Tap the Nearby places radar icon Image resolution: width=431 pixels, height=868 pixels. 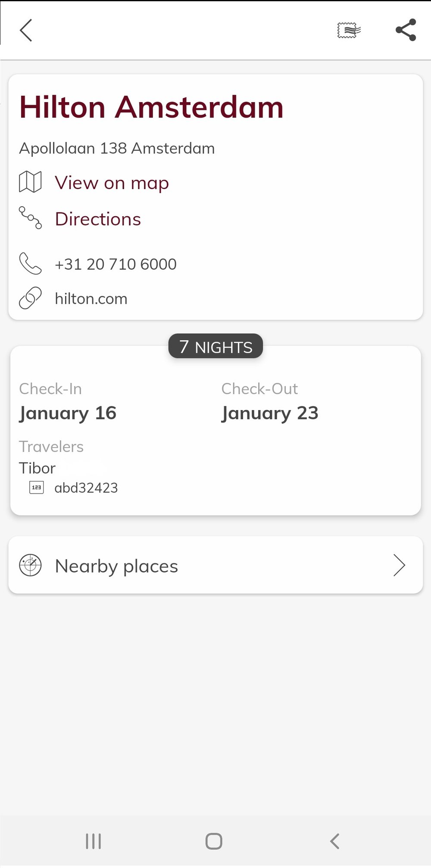pyautogui.click(x=30, y=565)
